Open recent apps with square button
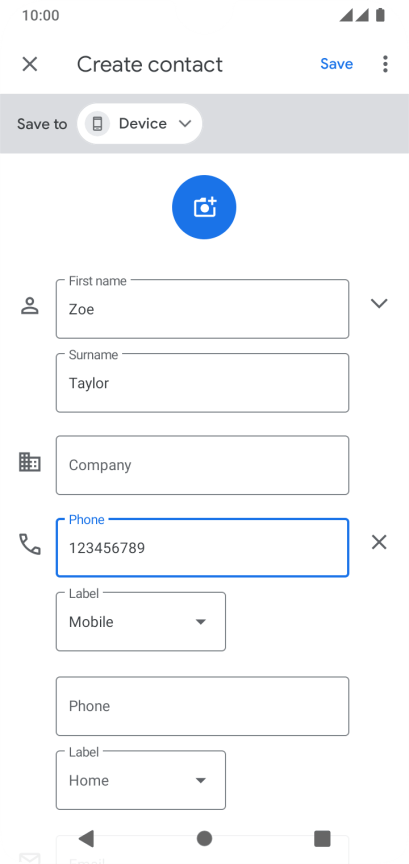 click(x=322, y=839)
